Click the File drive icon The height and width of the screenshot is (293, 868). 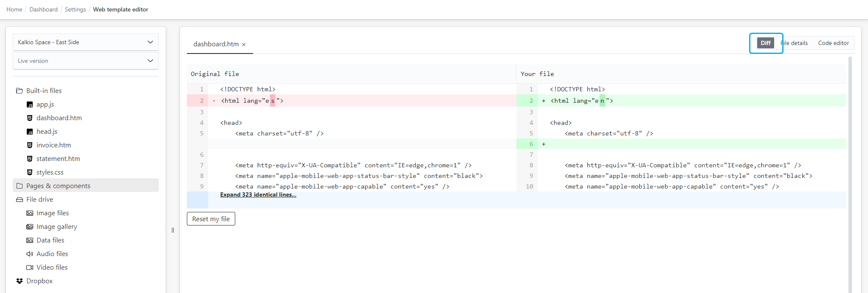pyautogui.click(x=19, y=199)
